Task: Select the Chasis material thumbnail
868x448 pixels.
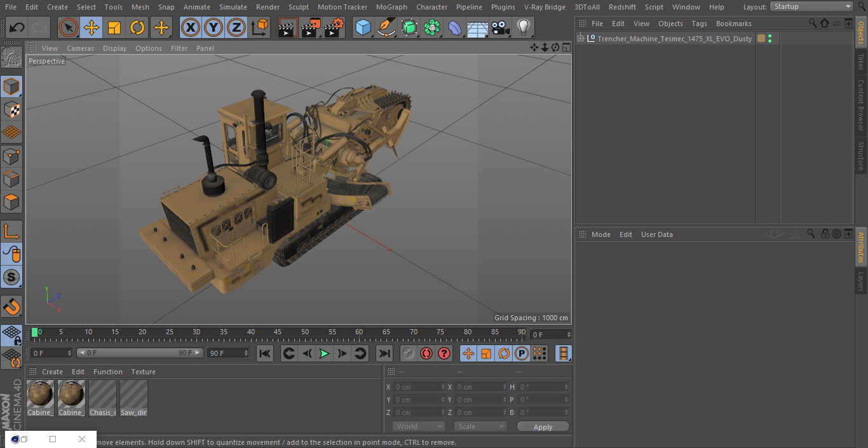Action: [102, 398]
